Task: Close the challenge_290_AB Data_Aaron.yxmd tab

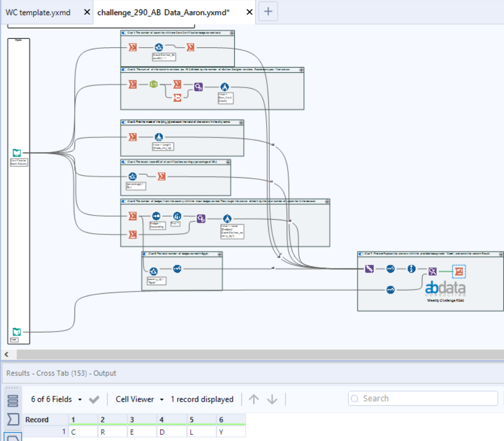Action: [249, 12]
